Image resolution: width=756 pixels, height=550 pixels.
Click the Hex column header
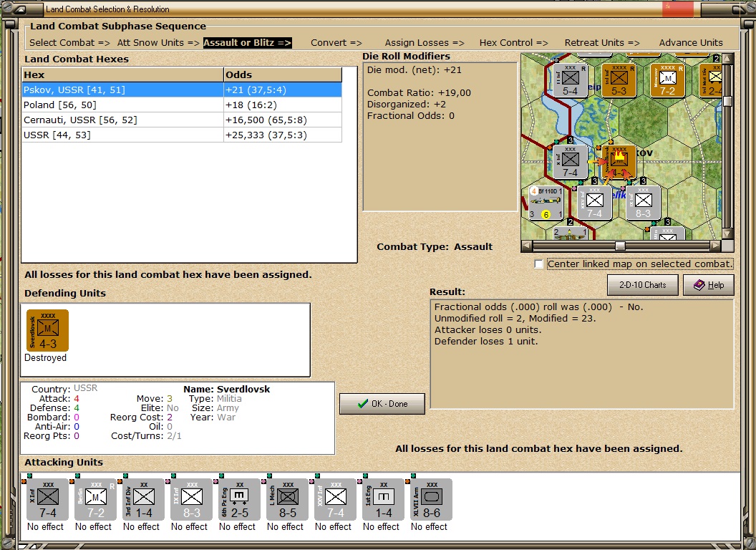coord(122,74)
